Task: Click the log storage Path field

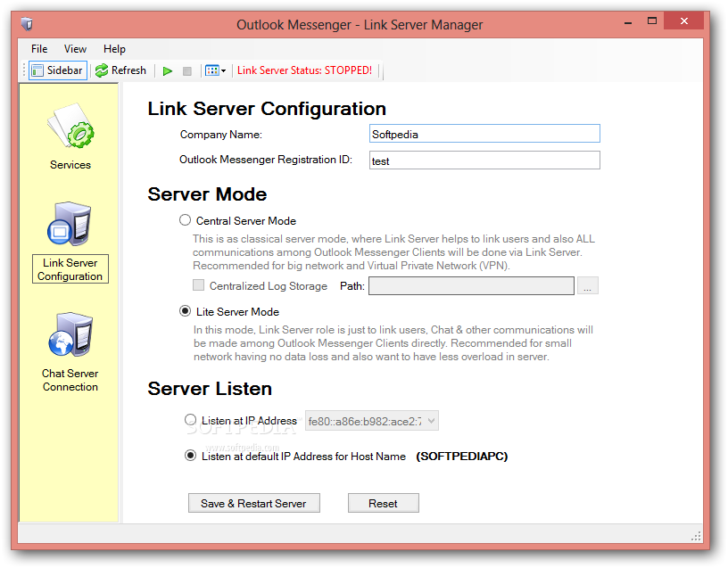Action: point(471,286)
